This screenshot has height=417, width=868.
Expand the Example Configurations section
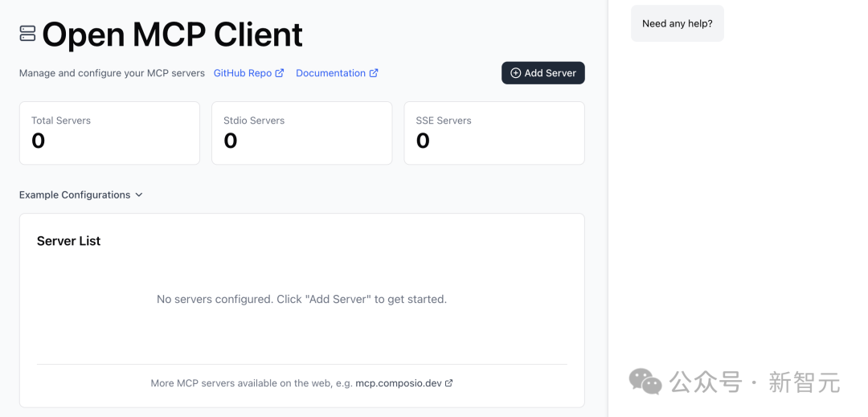(x=75, y=195)
